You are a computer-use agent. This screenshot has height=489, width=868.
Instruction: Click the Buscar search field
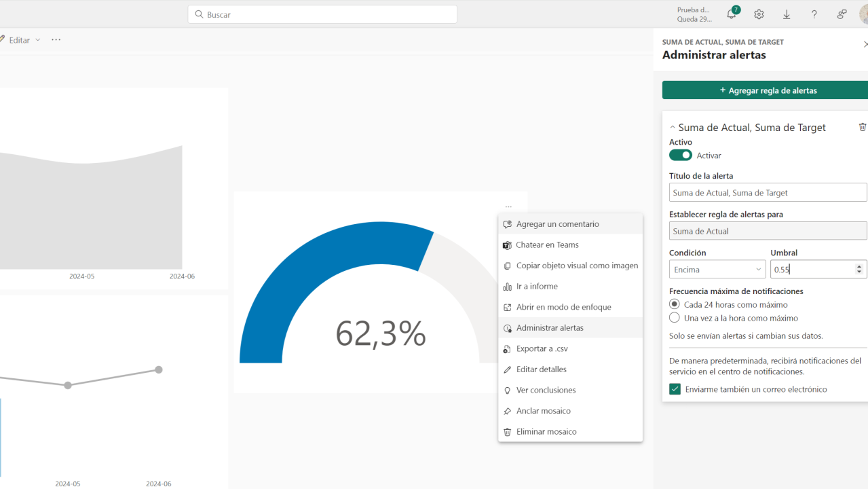tap(322, 14)
